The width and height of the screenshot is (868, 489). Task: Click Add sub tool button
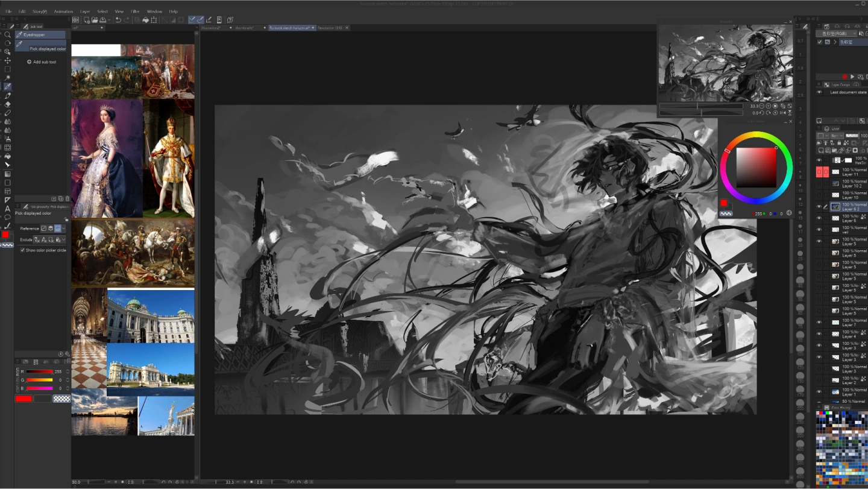coord(42,62)
